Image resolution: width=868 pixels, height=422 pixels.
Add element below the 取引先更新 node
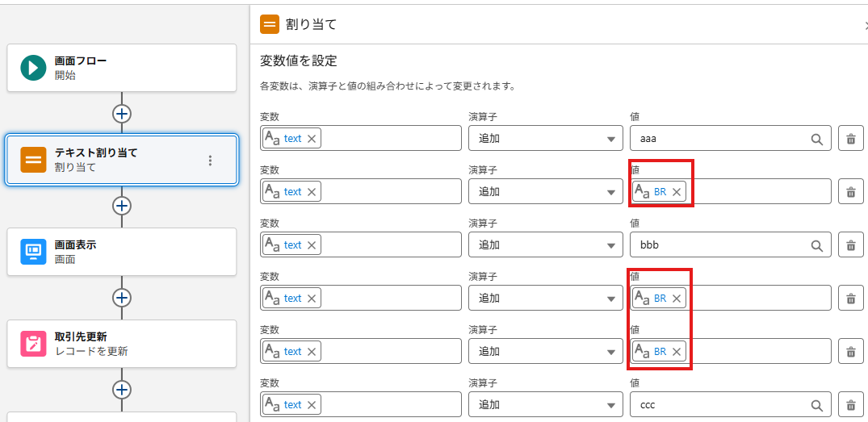[x=122, y=390]
